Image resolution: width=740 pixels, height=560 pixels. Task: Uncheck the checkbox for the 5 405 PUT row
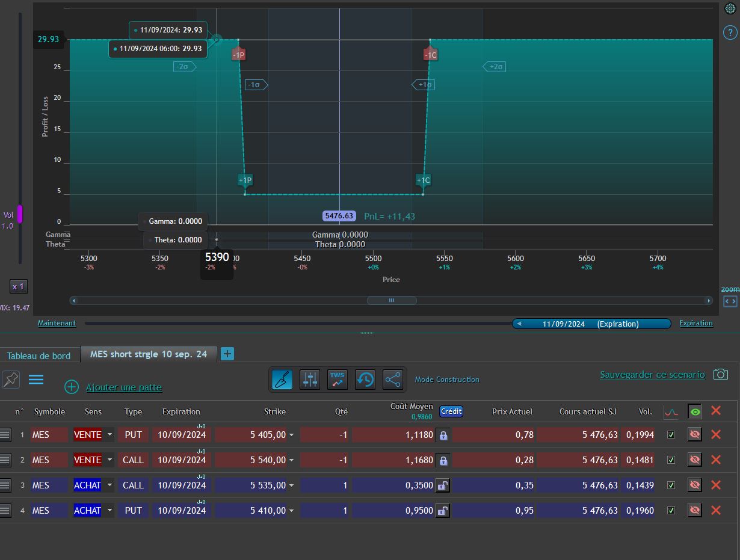tap(671, 435)
